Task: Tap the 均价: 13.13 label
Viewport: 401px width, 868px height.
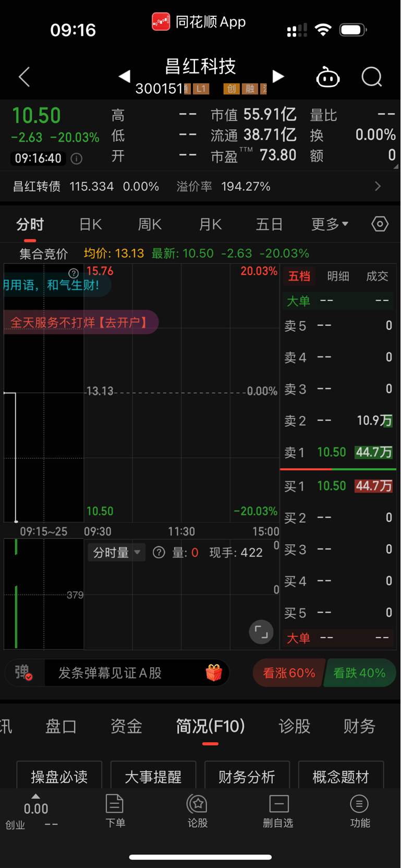Action: coord(114,253)
